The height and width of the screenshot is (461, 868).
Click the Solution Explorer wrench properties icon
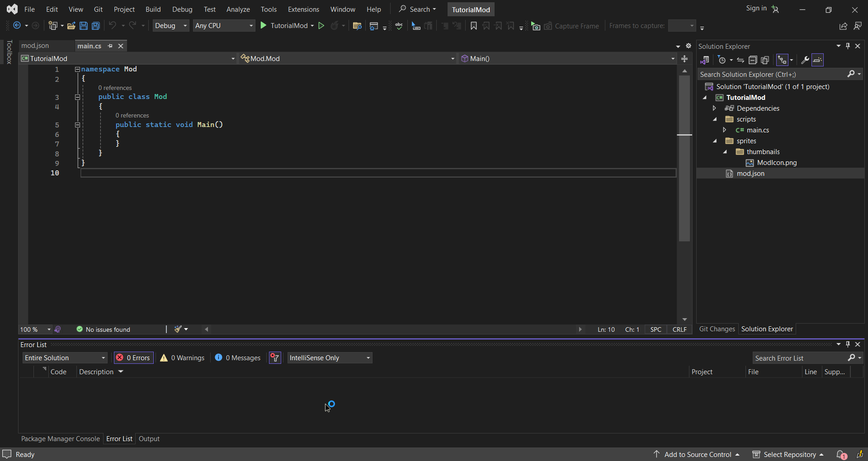coord(805,60)
